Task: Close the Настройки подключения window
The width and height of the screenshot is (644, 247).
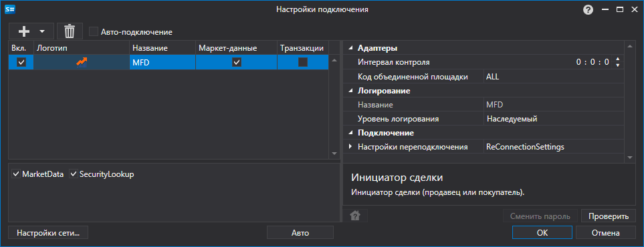Action: (634, 10)
